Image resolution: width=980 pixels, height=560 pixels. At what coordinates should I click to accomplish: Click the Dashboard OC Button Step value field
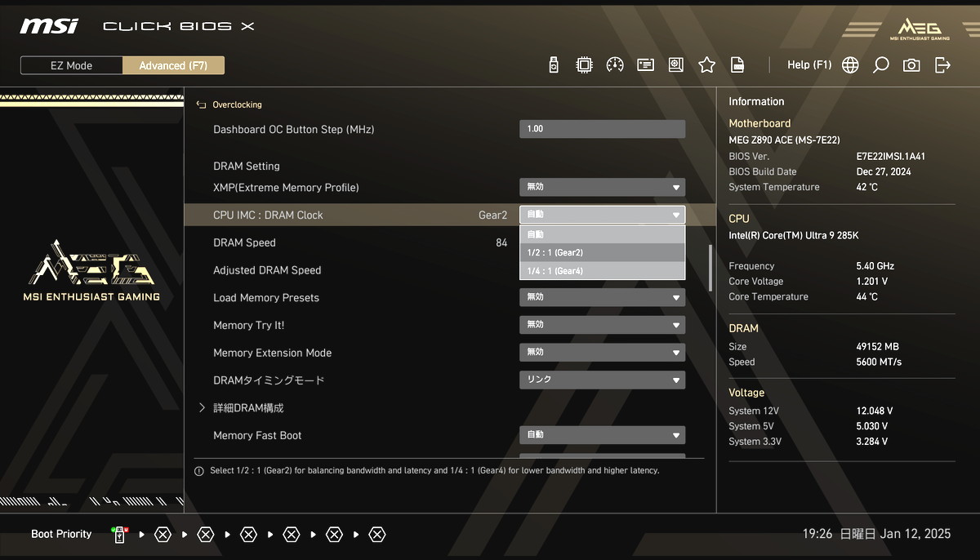click(602, 129)
